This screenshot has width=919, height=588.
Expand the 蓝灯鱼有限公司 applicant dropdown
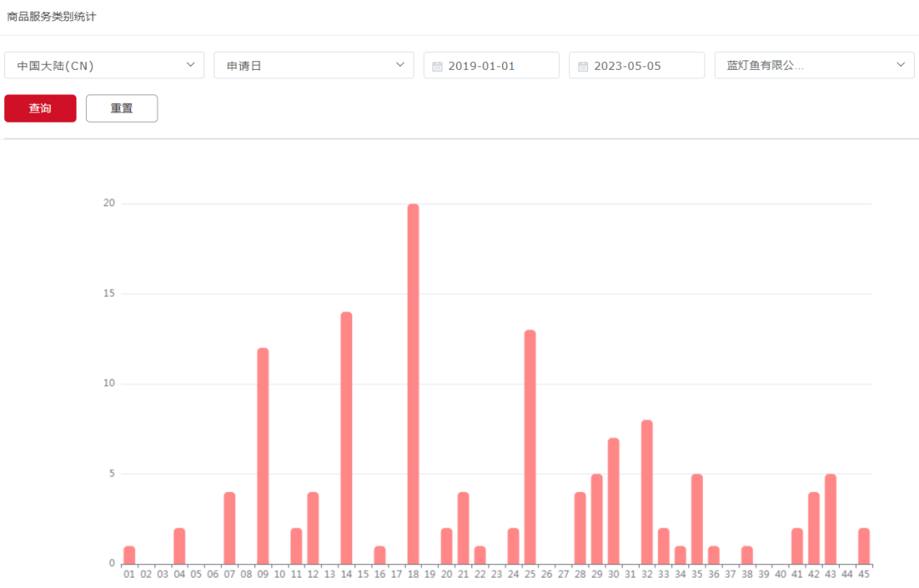tap(814, 66)
